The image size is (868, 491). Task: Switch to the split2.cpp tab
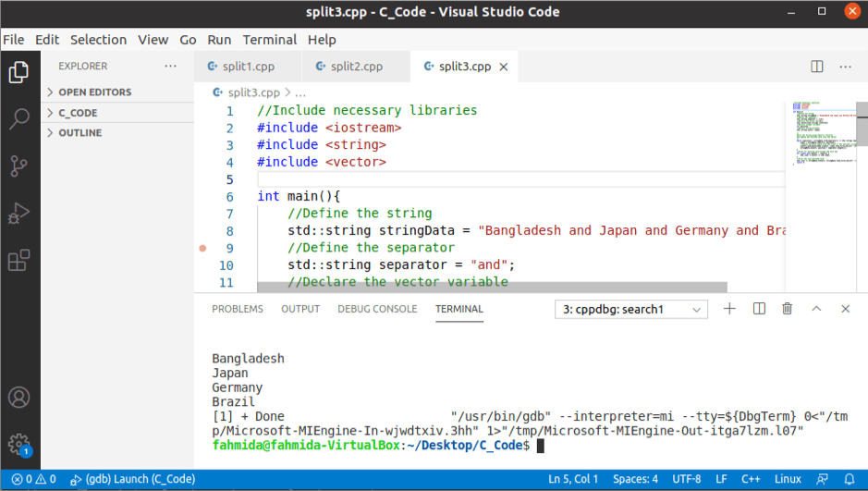tap(356, 67)
